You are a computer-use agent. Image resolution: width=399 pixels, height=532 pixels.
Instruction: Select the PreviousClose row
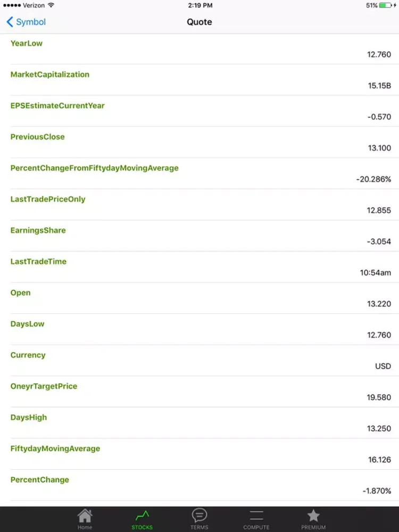point(199,142)
